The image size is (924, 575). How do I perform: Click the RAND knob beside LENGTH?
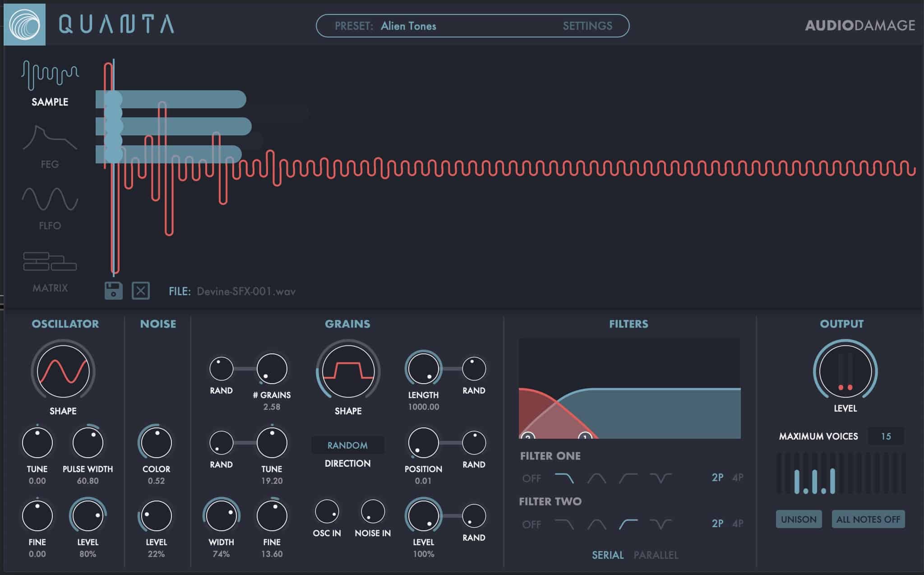tap(474, 369)
